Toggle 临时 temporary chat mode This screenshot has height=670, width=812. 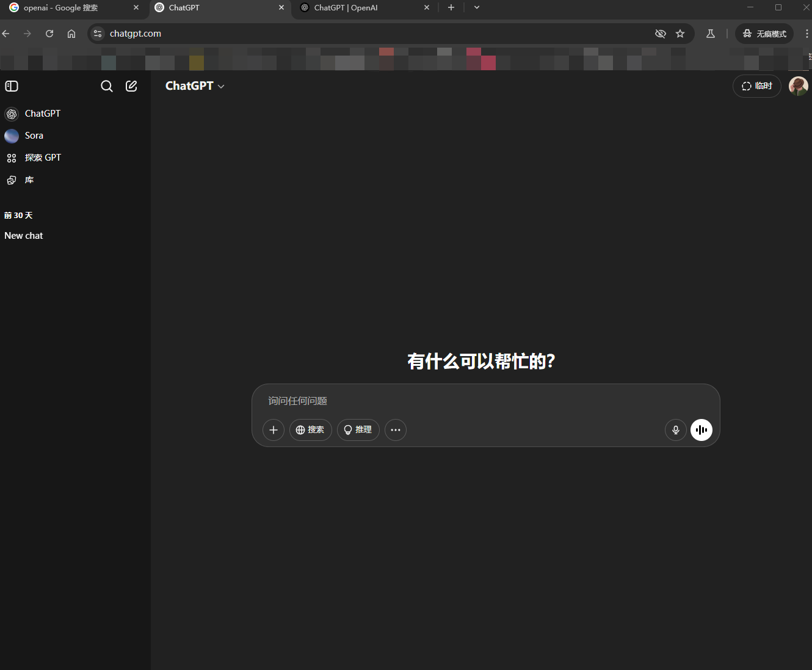(757, 86)
